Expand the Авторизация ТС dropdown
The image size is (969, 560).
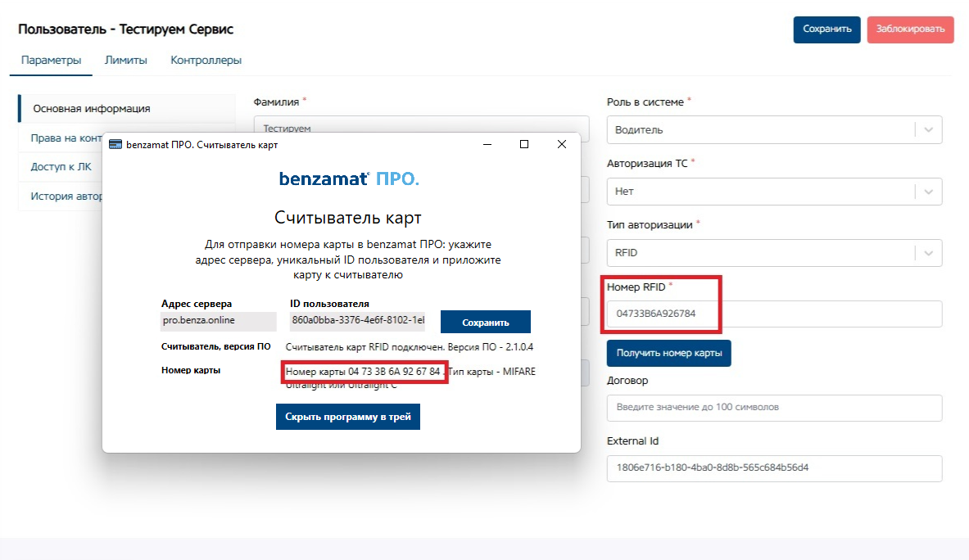774,192
